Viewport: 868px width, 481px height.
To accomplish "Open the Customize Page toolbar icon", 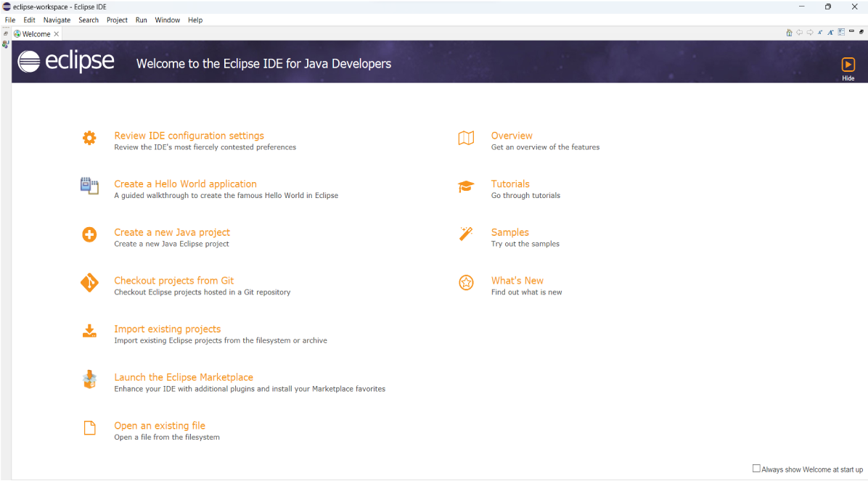I will pyautogui.click(x=841, y=32).
